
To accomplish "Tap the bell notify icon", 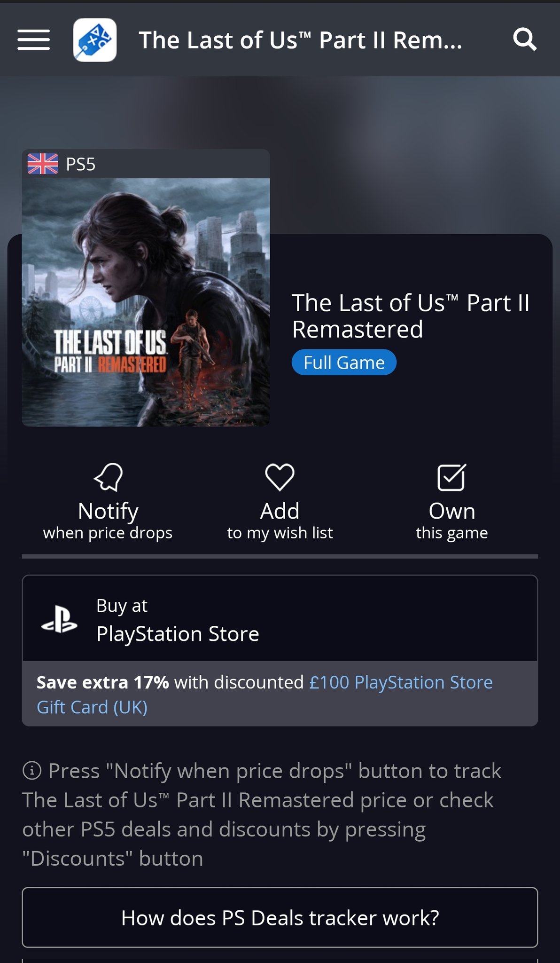I will [x=109, y=477].
